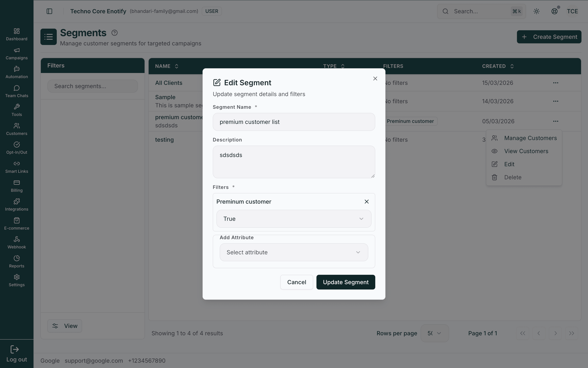Open Webhook settings

pos(17,243)
